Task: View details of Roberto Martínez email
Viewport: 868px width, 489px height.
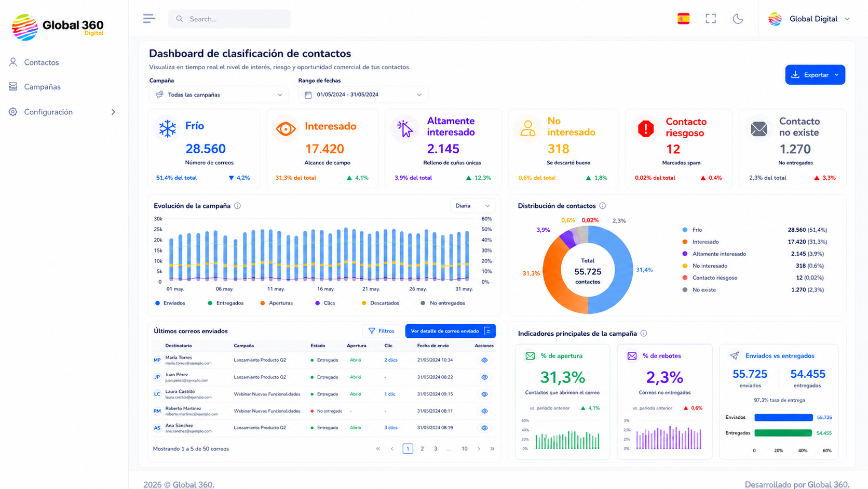Action: 484,411
